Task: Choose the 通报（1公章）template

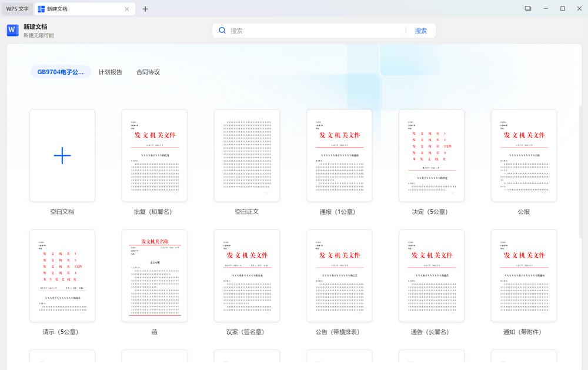Action: (x=339, y=155)
